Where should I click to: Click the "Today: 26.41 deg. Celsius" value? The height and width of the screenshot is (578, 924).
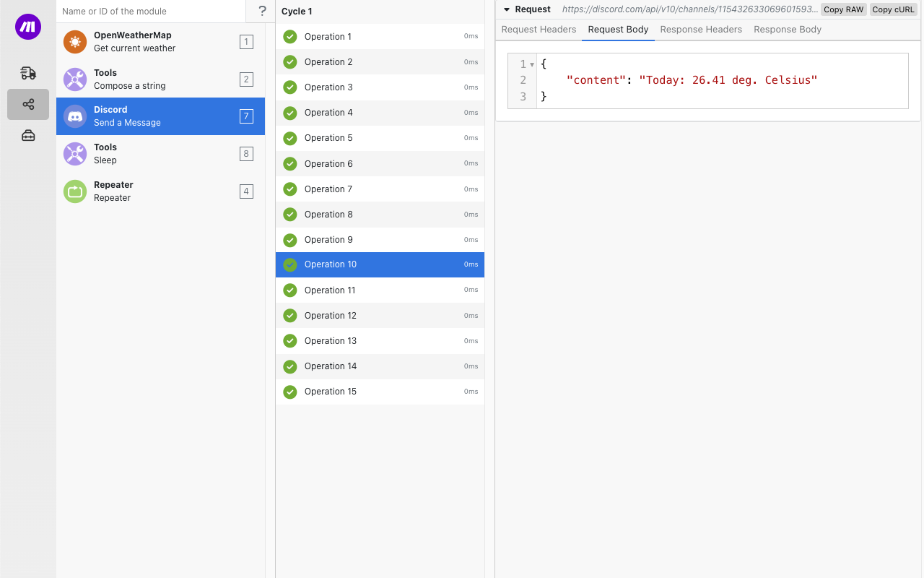728,80
